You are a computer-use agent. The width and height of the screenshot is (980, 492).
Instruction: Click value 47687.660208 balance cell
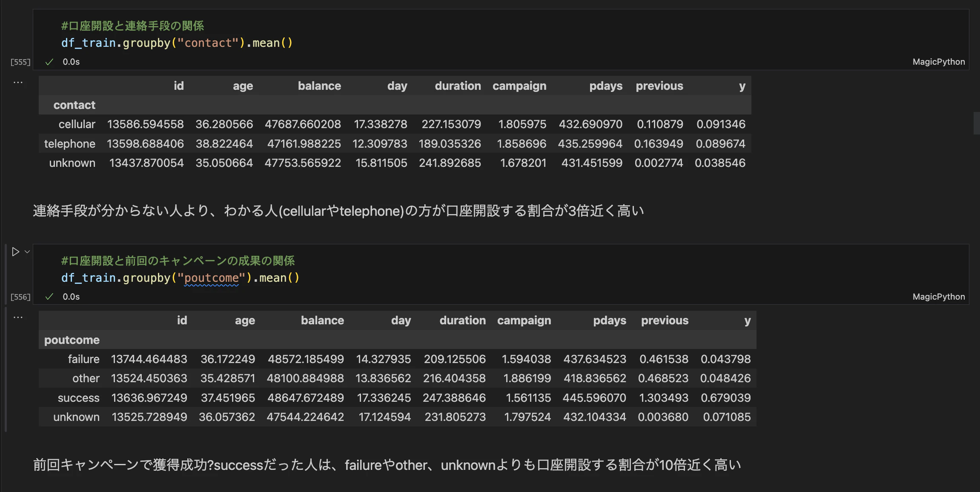[303, 124]
